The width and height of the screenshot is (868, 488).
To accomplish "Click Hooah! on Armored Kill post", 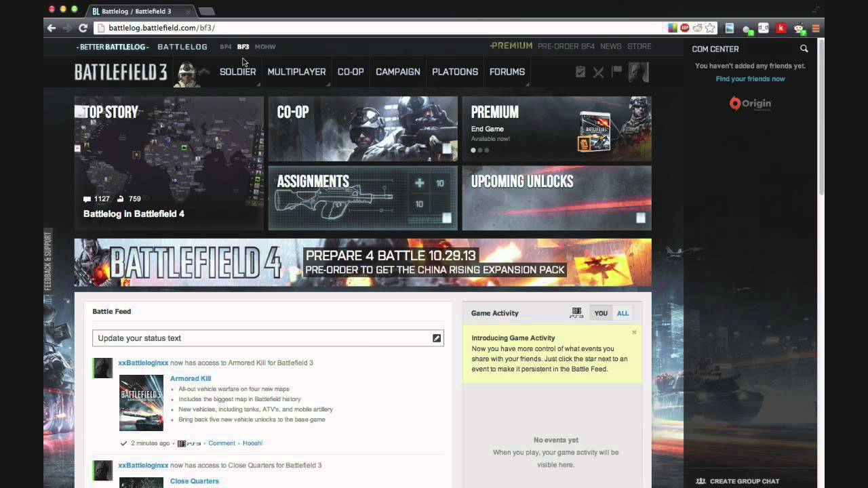I will (x=253, y=443).
